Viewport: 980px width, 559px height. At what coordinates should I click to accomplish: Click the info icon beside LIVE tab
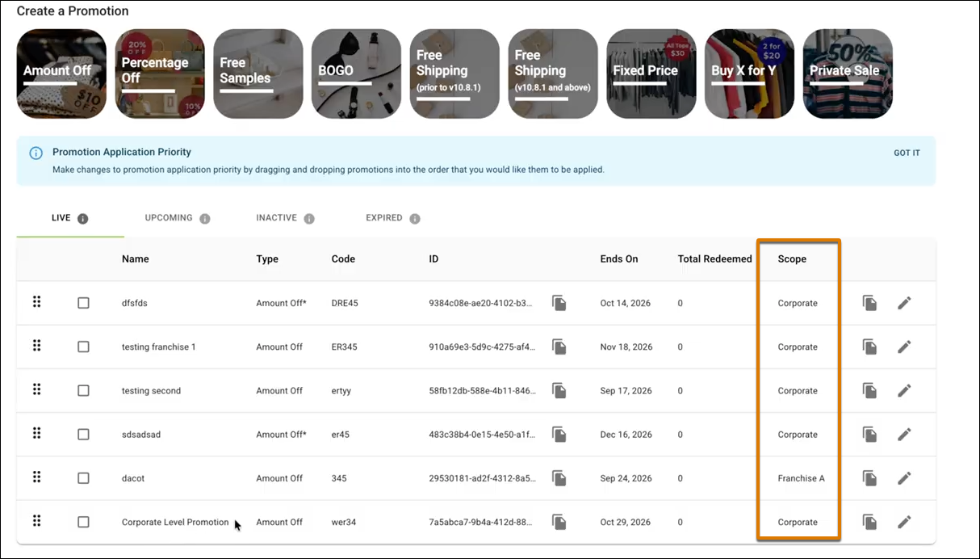coord(83,219)
